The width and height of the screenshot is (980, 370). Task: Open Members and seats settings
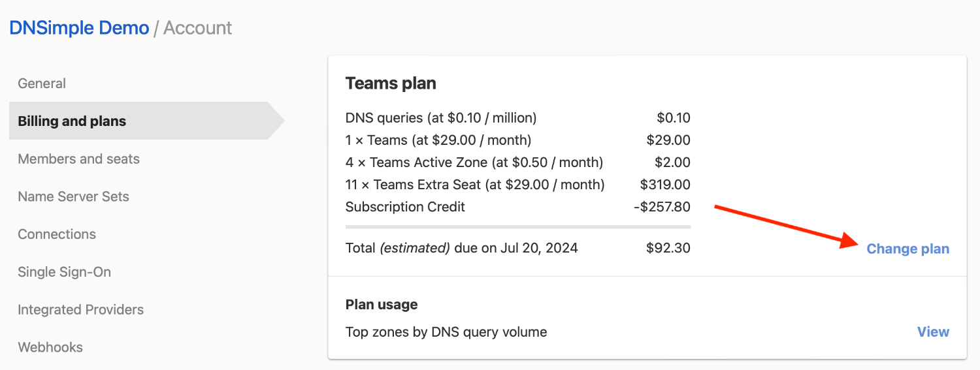[78, 159]
